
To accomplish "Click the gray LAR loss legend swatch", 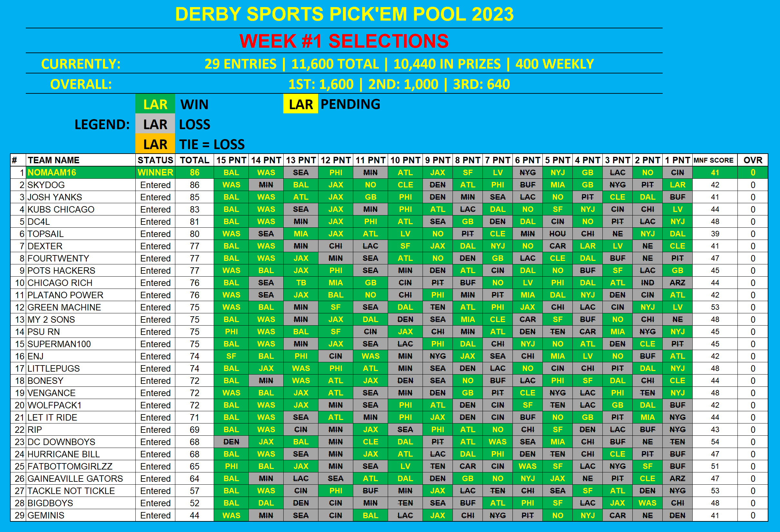I will coord(155,124).
